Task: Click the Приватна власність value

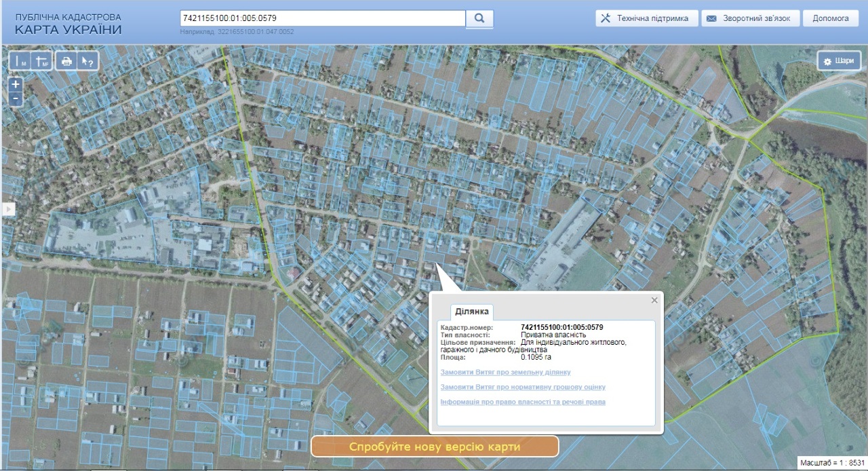Action: [553, 335]
